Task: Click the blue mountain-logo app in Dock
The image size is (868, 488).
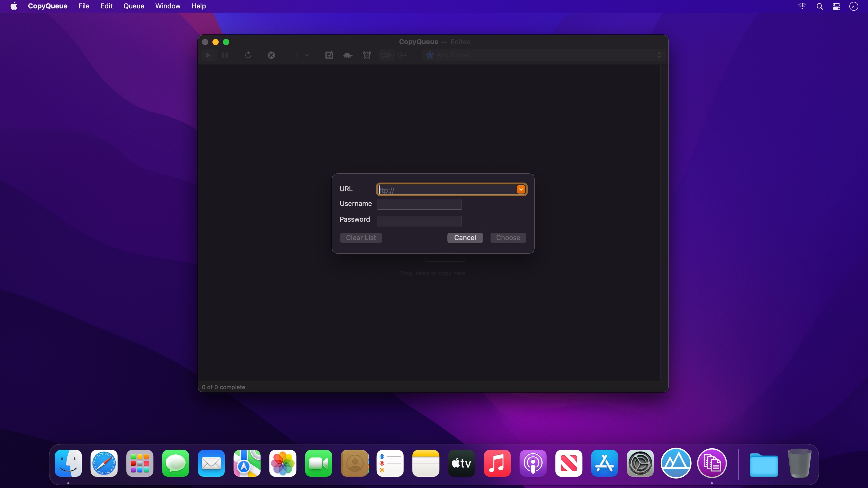Action: pyautogui.click(x=676, y=463)
